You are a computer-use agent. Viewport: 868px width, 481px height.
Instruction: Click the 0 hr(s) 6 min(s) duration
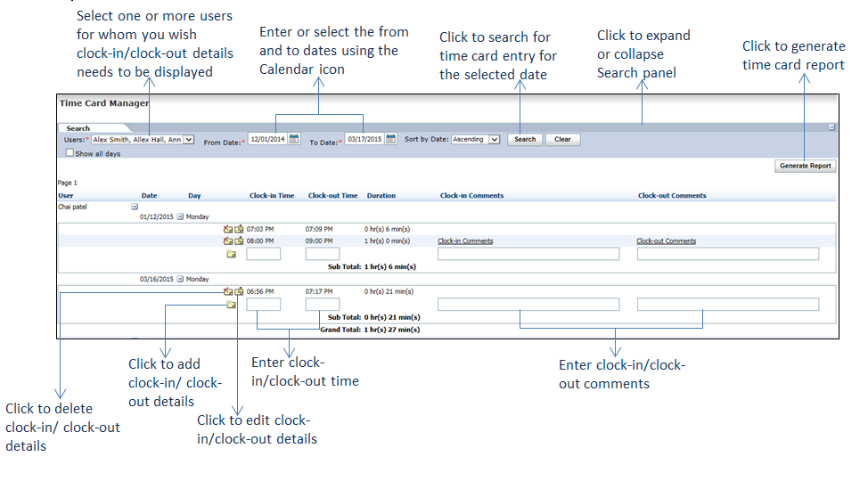coord(387,229)
